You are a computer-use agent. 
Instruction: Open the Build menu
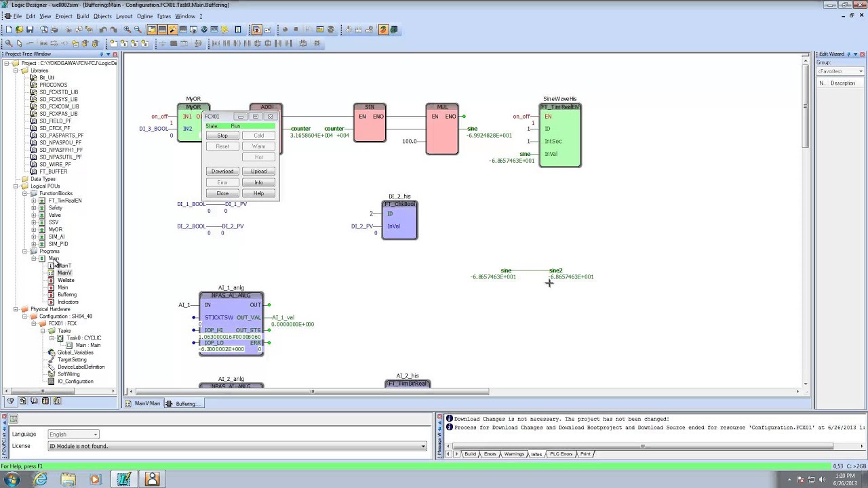click(x=83, y=16)
